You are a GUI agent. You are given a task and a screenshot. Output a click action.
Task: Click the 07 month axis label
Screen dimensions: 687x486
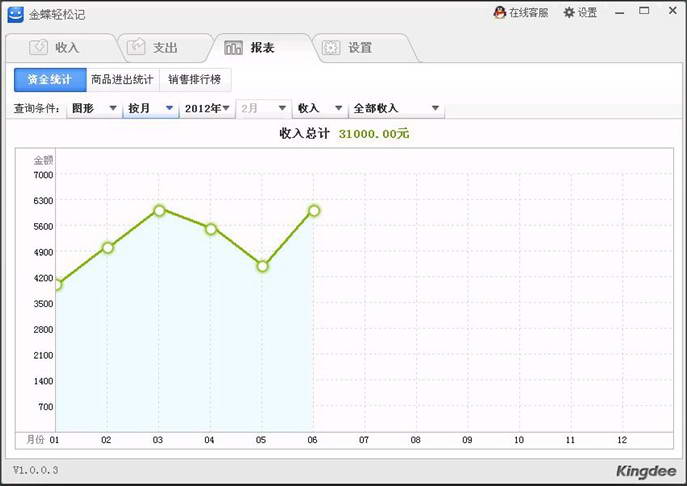pos(364,440)
